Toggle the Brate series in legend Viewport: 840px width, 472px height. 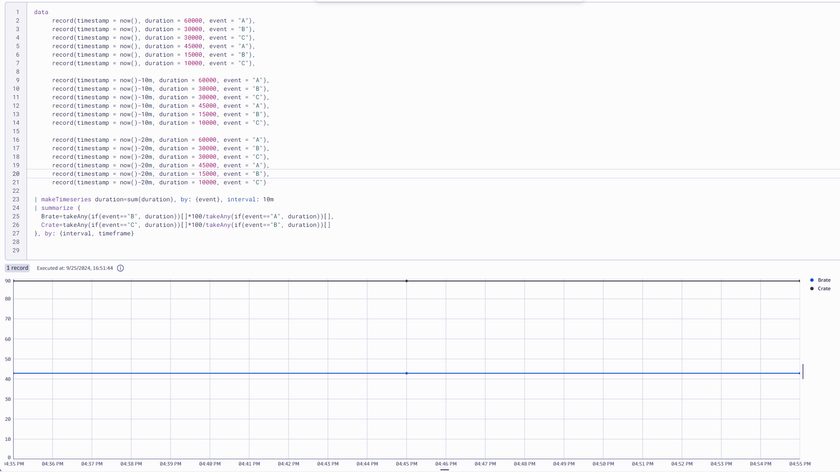point(824,280)
